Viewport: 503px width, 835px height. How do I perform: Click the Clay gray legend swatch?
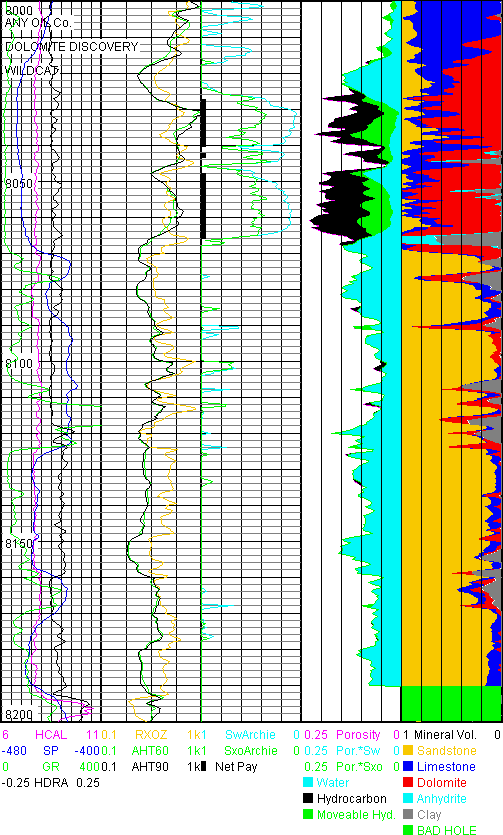408,815
